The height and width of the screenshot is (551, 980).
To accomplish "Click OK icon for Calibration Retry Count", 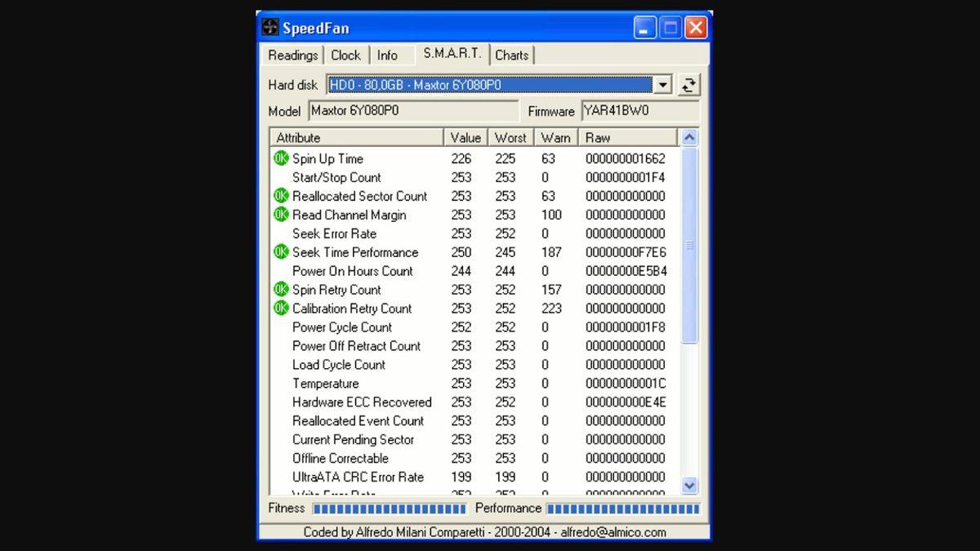I will click(281, 309).
